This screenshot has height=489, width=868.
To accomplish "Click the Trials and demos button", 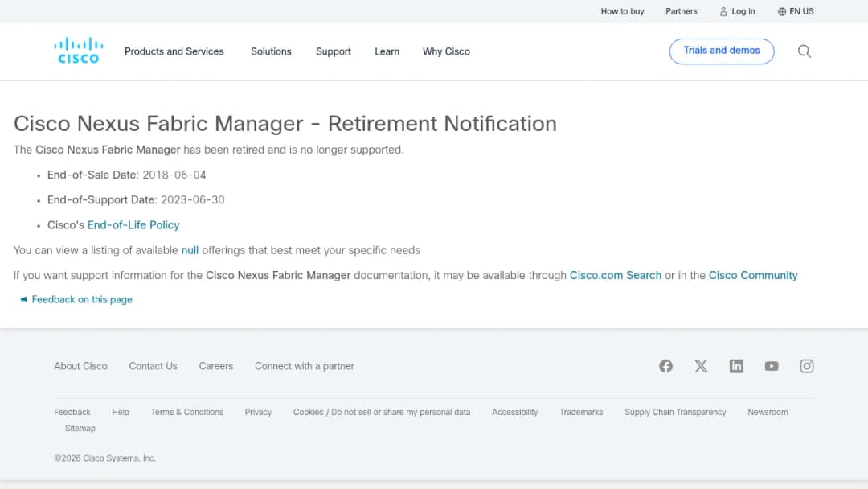I will 721,51.
